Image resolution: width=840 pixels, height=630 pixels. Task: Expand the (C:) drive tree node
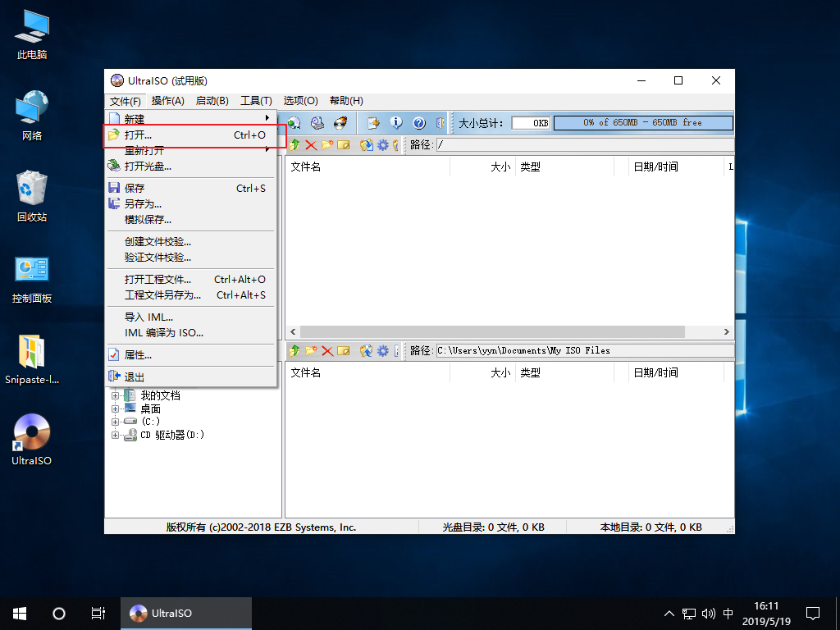point(115,422)
